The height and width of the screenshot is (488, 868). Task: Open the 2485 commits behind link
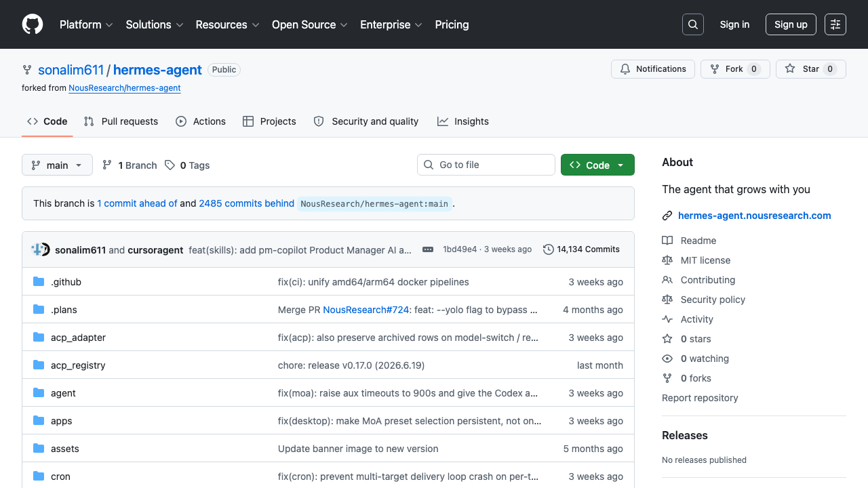(x=247, y=203)
